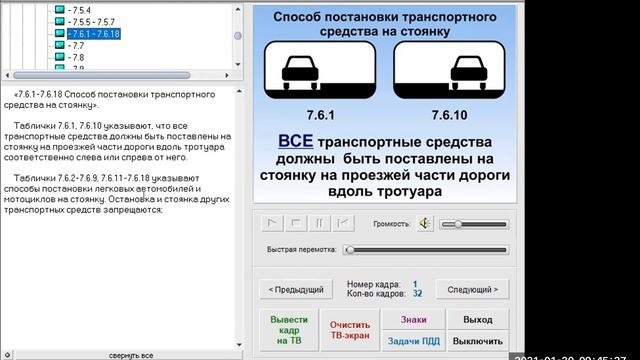Select tree item 7.7
The image size is (640, 360).
[x=76, y=45]
